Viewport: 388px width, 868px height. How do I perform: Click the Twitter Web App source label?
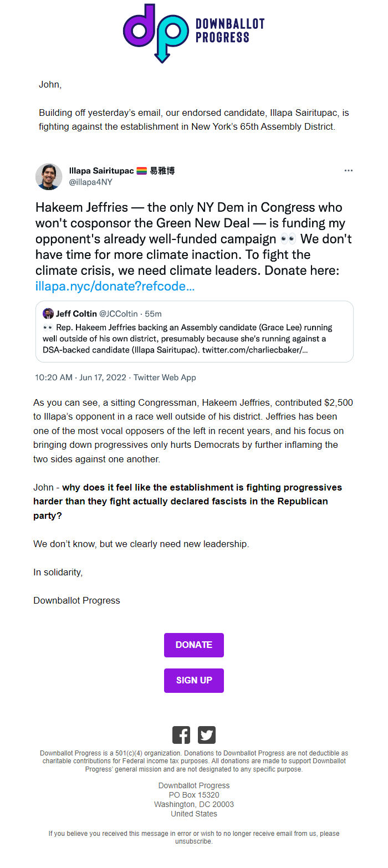tap(165, 377)
